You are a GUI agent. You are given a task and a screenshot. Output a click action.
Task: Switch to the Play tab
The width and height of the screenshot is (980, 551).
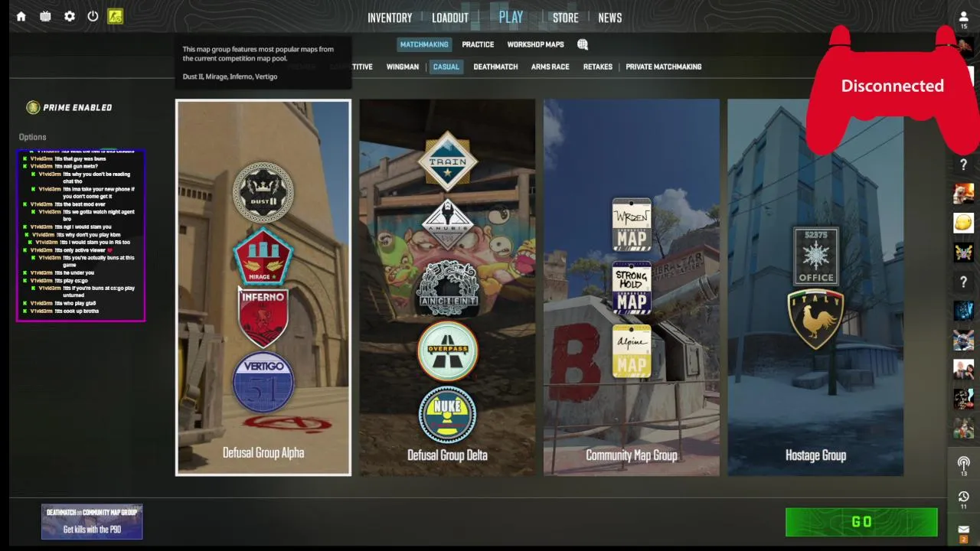tap(511, 17)
